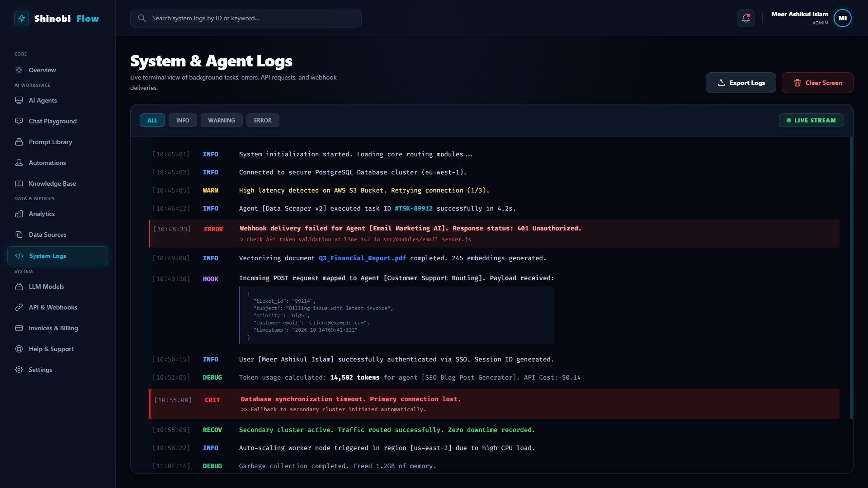Click the System & Agent Logs heading
The width and height of the screenshot is (868, 488).
(x=211, y=61)
